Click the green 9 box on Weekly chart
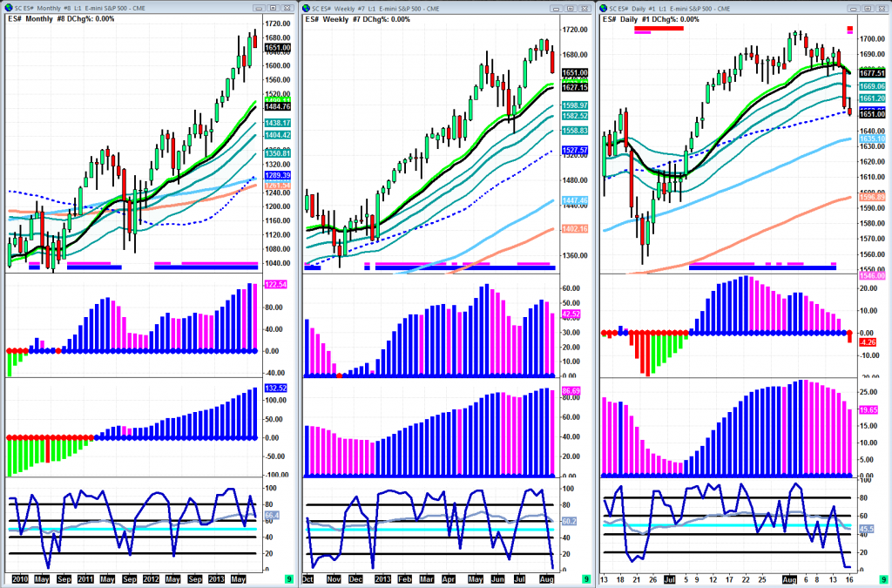Viewport: 892px width, 588px height. pos(586,578)
